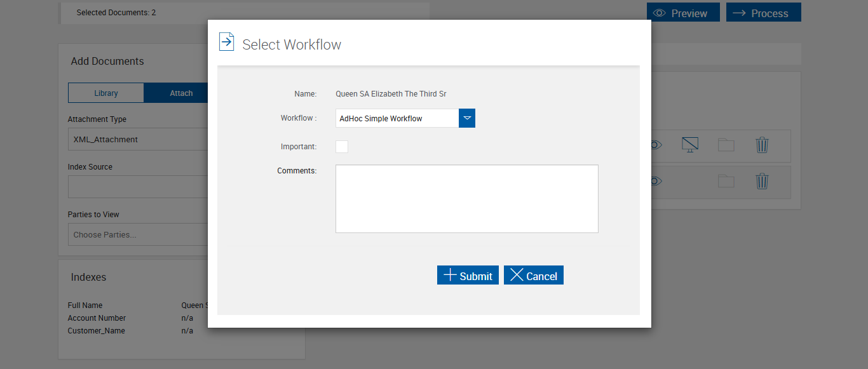
Task: Open the Workflow dropdown arrow
Action: point(467,118)
